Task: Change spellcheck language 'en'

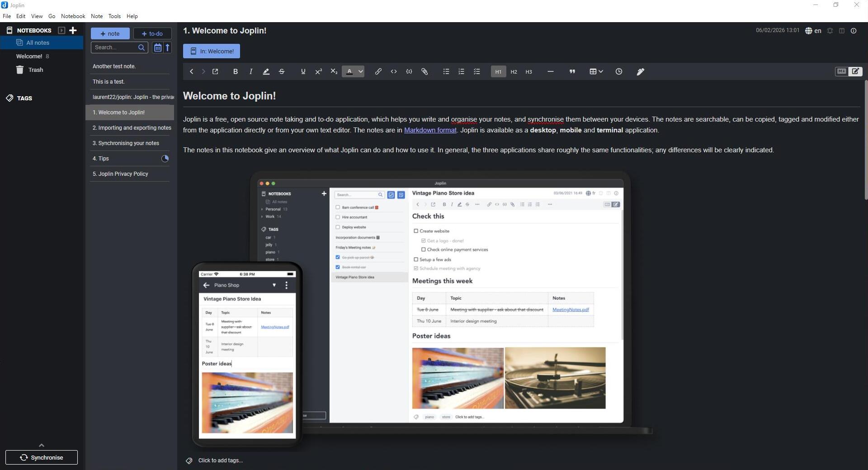Action: [813, 31]
